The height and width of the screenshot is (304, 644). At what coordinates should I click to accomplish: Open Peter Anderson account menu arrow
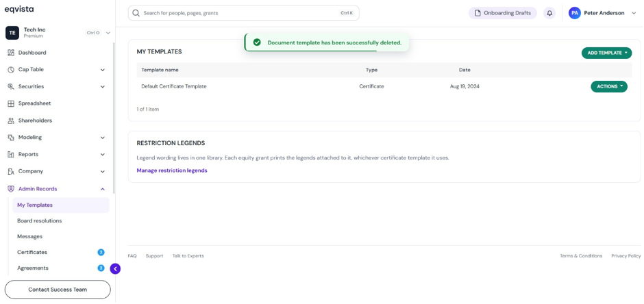(x=634, y=13)
